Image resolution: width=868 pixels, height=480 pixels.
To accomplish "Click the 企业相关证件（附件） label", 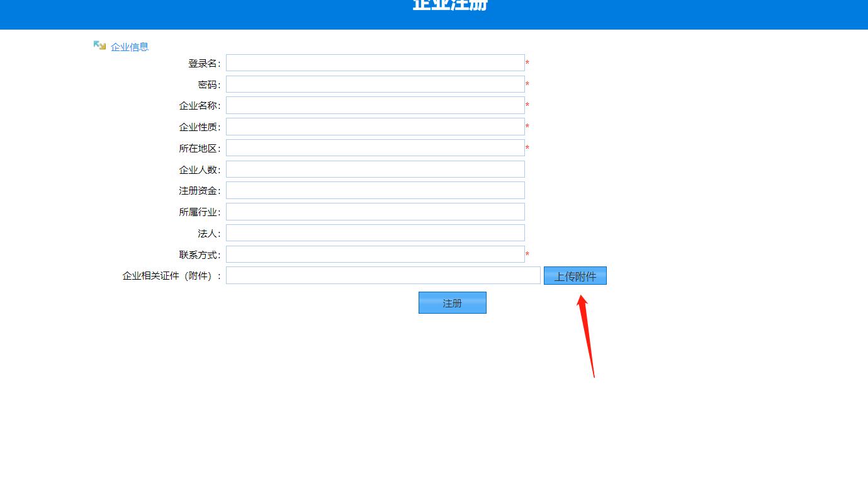I will pos(172,276).
